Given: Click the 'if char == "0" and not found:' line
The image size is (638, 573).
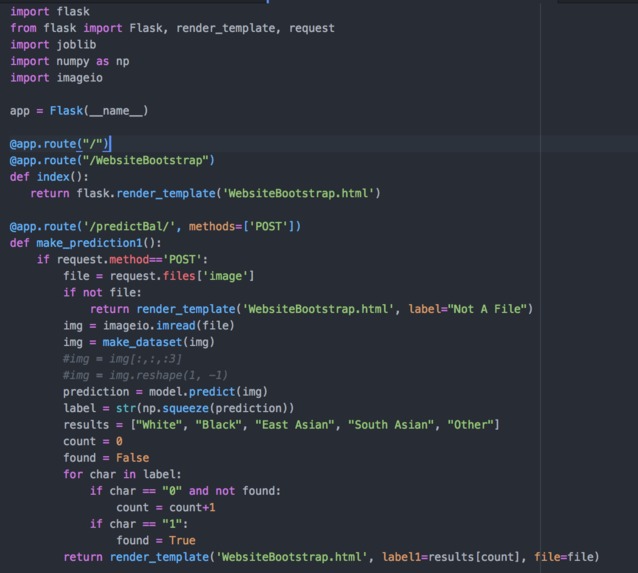Looking at the screenshot, I should [x=185, y=491].
